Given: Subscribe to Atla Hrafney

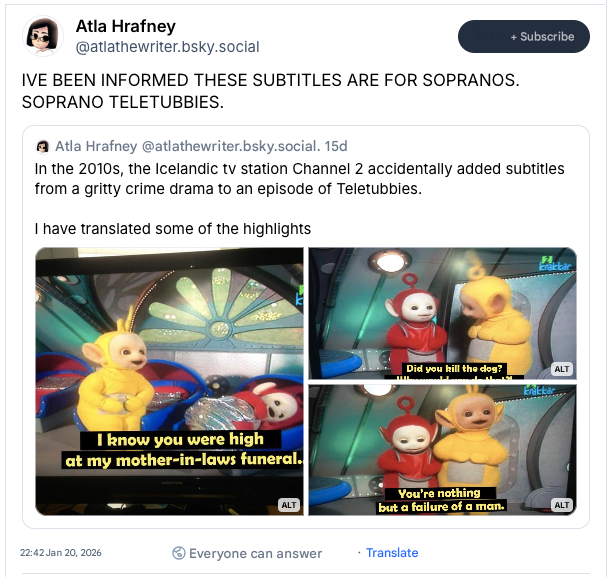Looking at the screenshot, I should 524,36.
